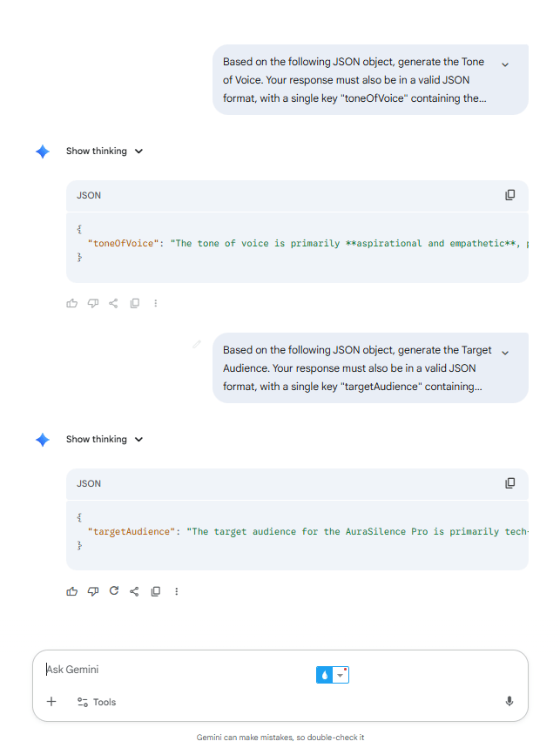Copy the toneOfVoice JSON code block
This screenshot has height=748, width=560.
[509, 195]
